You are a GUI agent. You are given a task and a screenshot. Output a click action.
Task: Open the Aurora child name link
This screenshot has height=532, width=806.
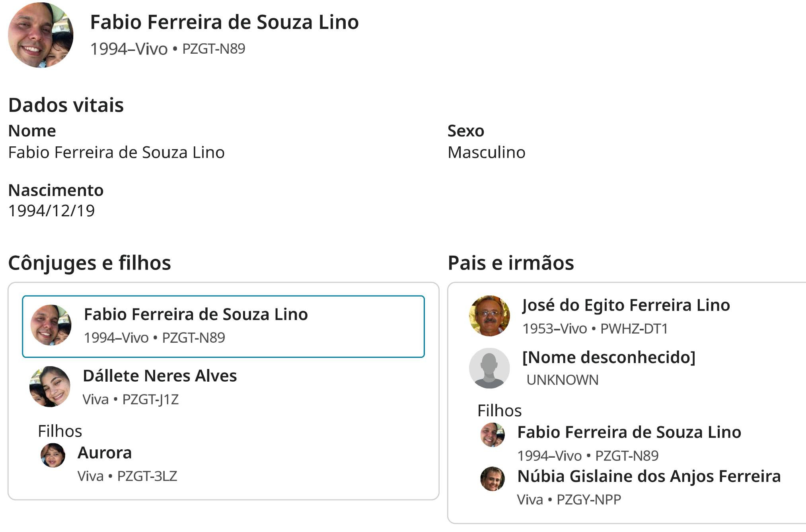[105, 453]
